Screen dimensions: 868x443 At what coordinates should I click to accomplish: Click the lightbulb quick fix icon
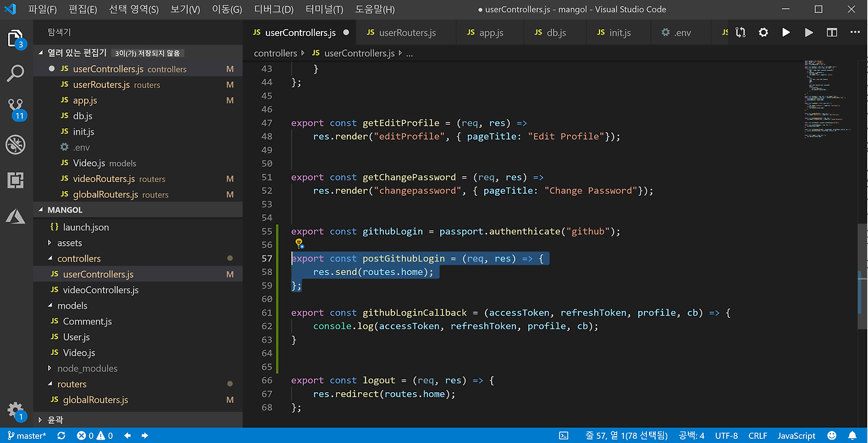click(x=298, y=243)
